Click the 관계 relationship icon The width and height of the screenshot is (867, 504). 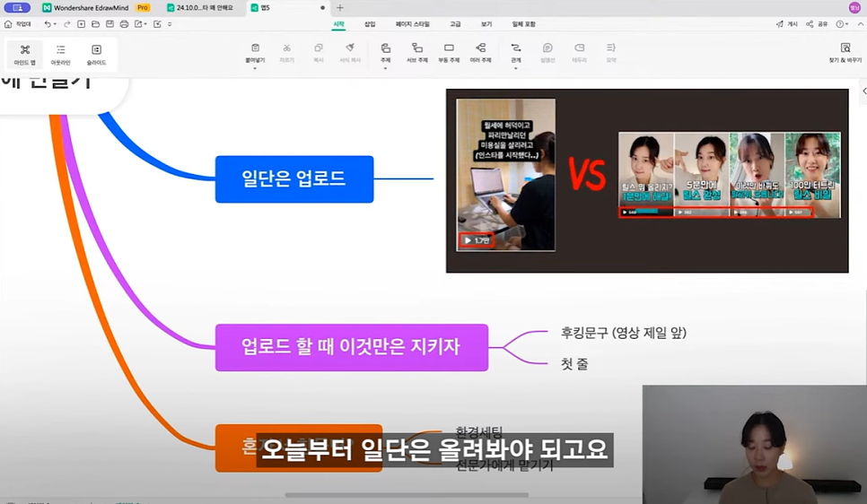(x=516, y=48)
